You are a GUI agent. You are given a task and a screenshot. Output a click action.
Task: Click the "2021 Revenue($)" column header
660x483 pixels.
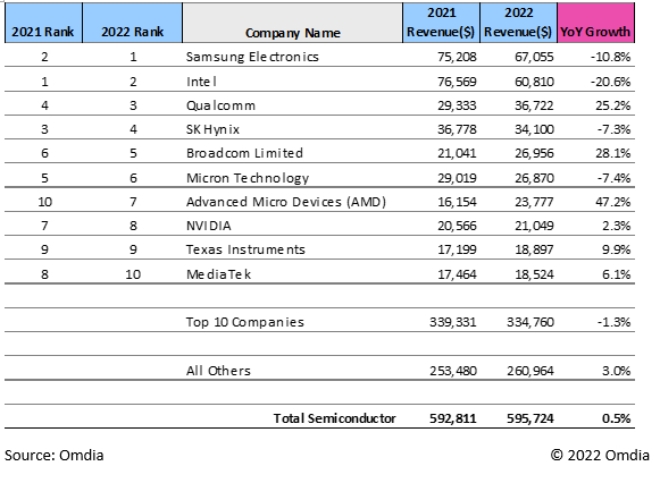pyautogui.click(x=441, y=23)
